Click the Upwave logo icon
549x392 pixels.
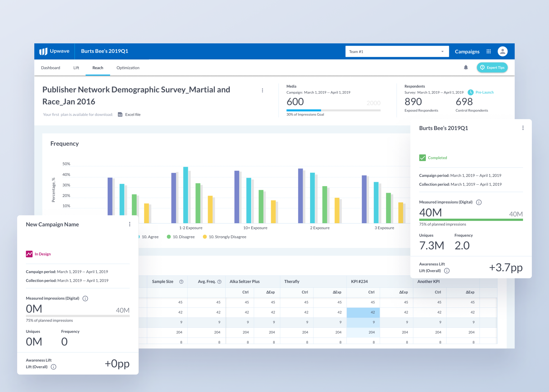click(43, 51)
